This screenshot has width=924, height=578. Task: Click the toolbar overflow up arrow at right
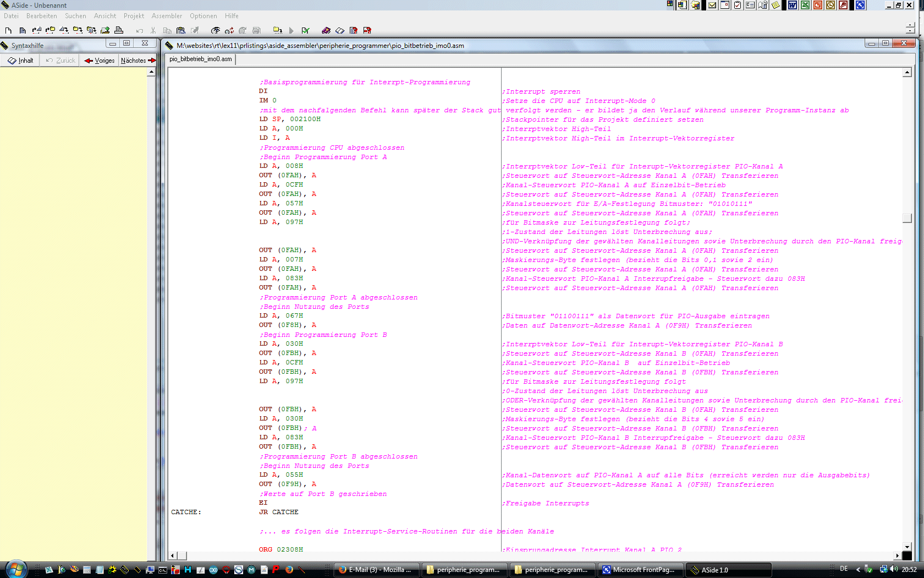tap(910, 26)
